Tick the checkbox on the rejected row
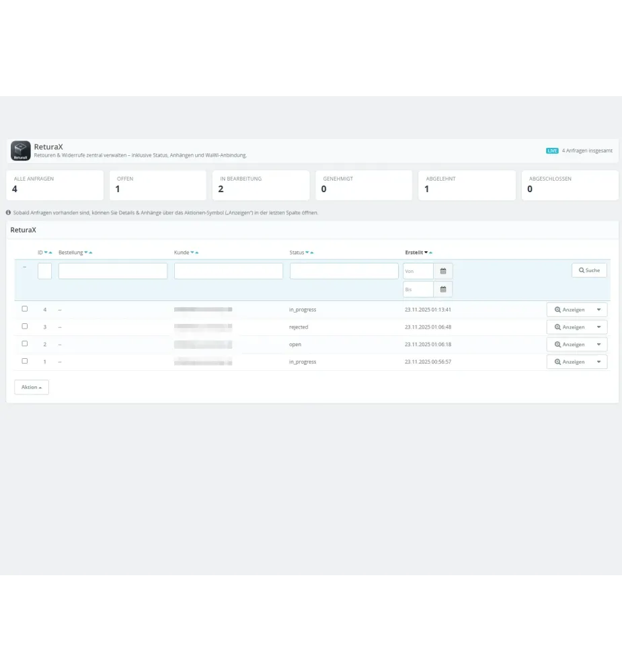 [x=25, y=327]
